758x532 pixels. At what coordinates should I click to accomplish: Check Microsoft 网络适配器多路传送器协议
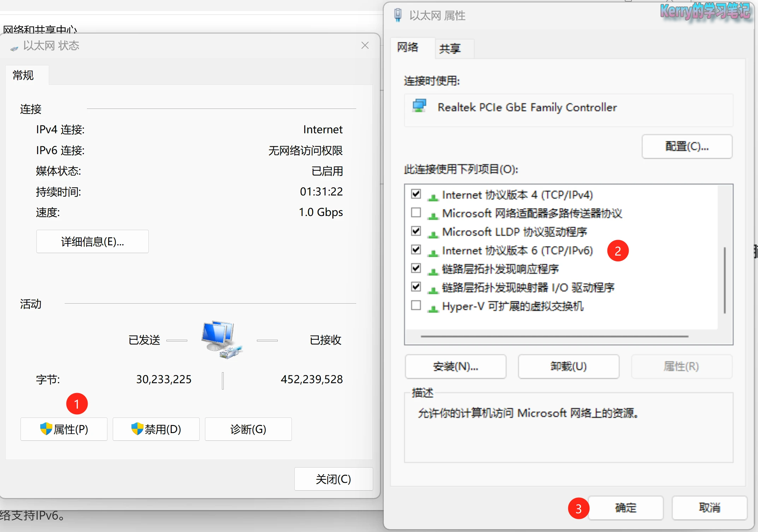coord(416,212)
